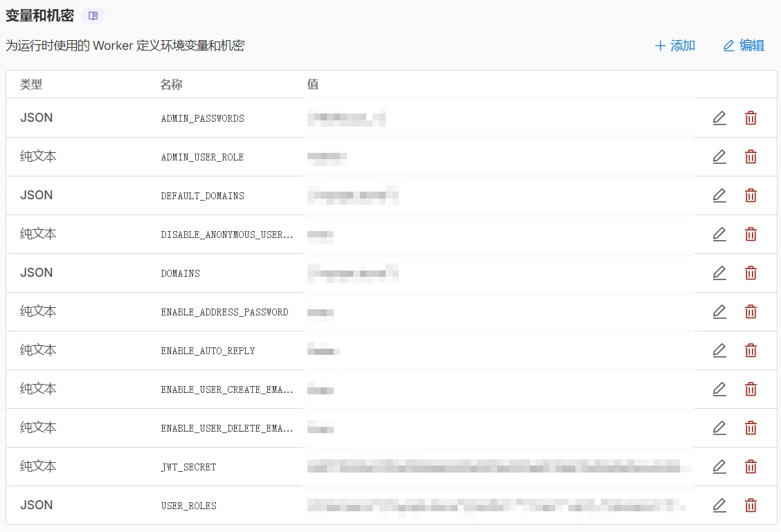Delete the ENABLE_USER_DELETE_EMA variable

751,428
